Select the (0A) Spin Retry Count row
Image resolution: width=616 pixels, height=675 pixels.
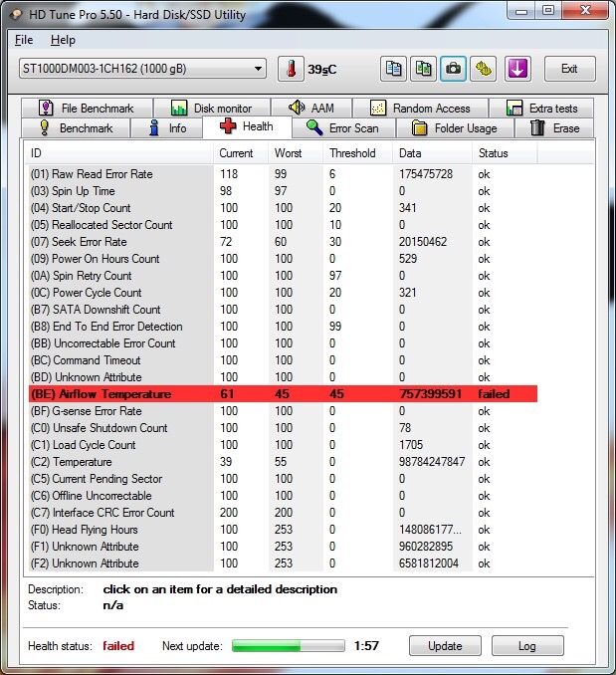coord(283,276)
